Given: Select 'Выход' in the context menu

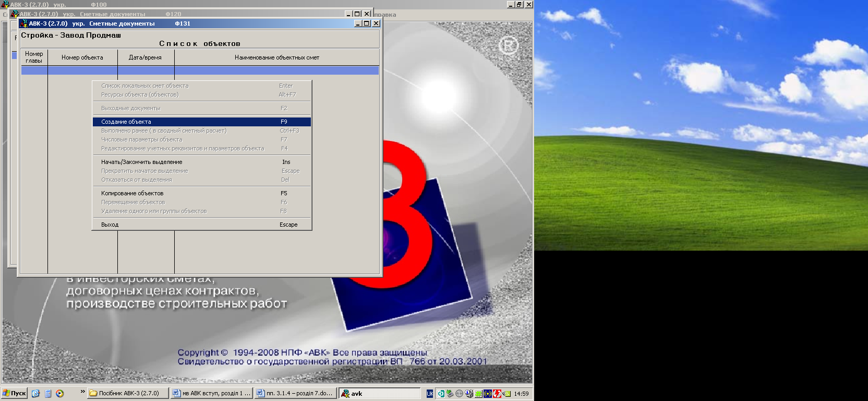Looking at the screenshot, I should click(202, 225).
